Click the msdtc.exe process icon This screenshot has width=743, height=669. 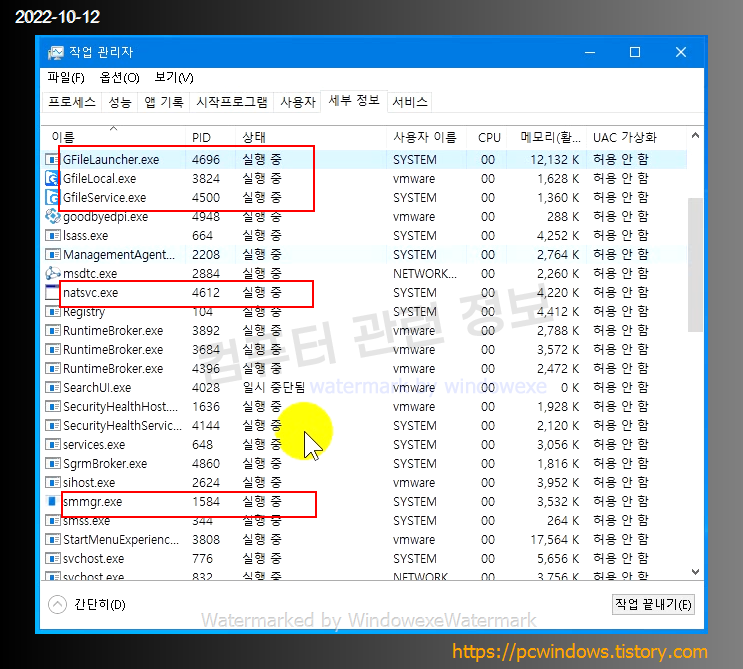click(53, 273)
